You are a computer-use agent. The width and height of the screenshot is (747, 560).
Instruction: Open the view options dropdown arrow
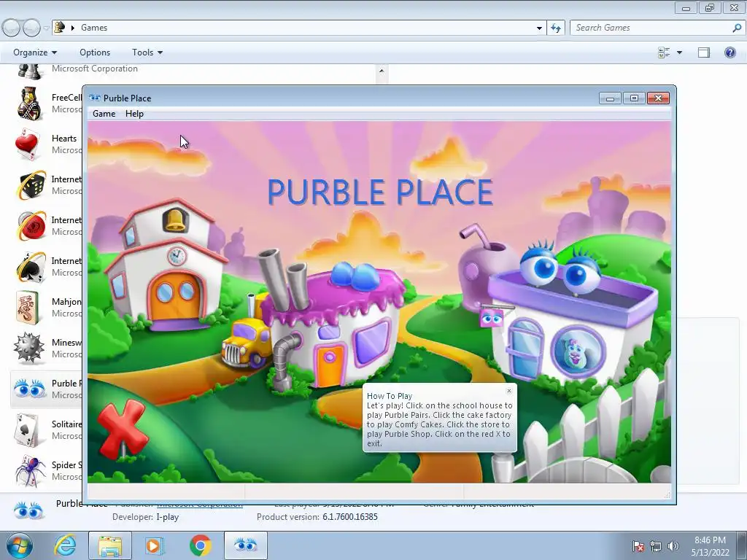[679, 52]
